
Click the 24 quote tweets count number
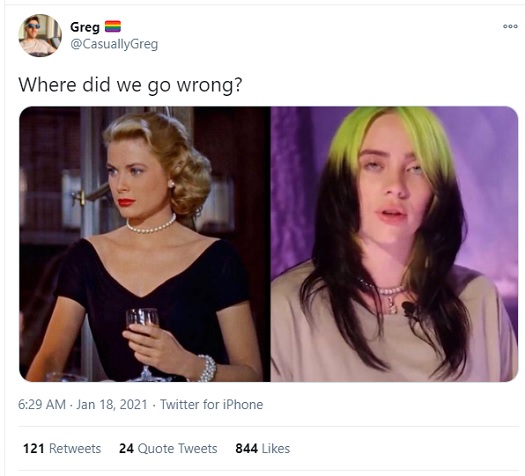[126, 449]
